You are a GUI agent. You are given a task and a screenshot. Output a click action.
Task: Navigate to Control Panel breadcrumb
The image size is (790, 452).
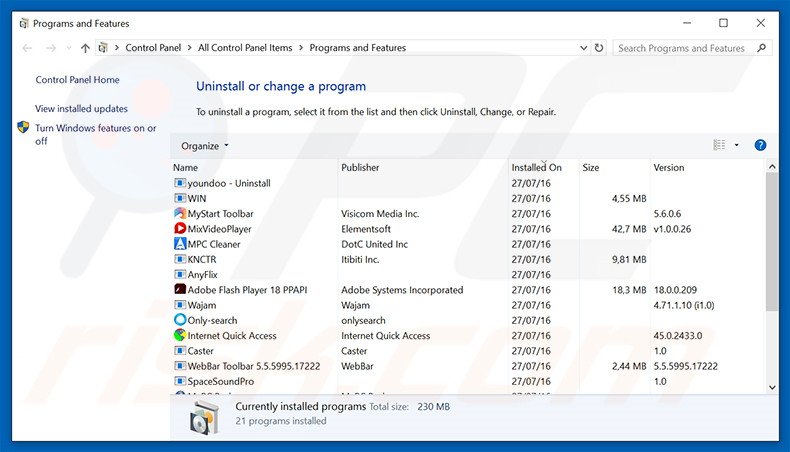coord(153,48)
